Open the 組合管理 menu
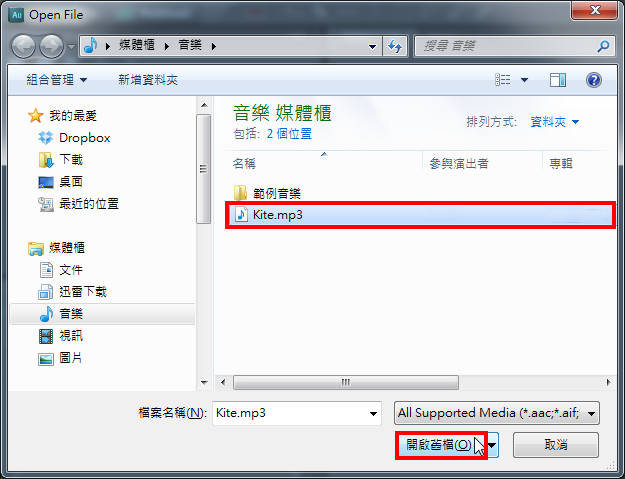 coord(57,80)
